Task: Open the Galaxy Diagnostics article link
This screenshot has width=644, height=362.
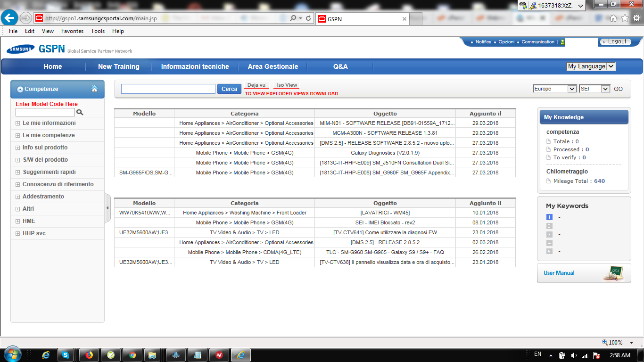Action: point(385,153)
